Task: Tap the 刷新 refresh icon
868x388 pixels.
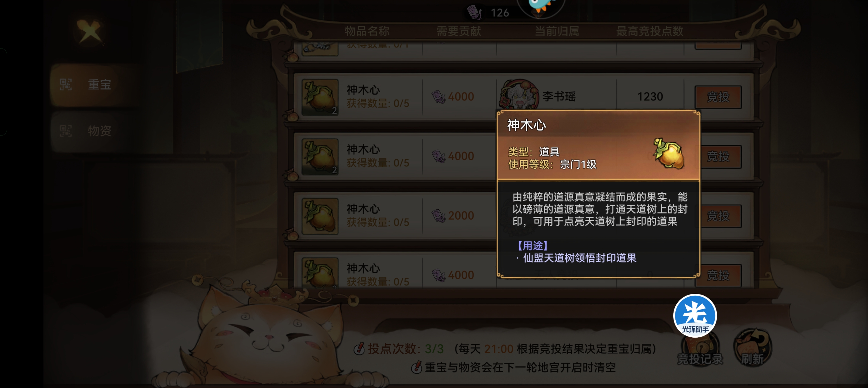Action: (x=752, y=348)
